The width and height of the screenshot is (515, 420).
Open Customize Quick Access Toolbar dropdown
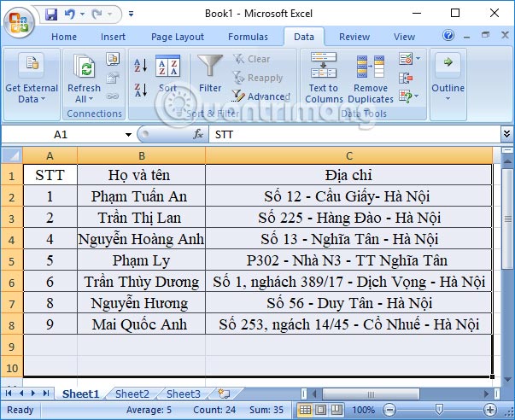131,14
